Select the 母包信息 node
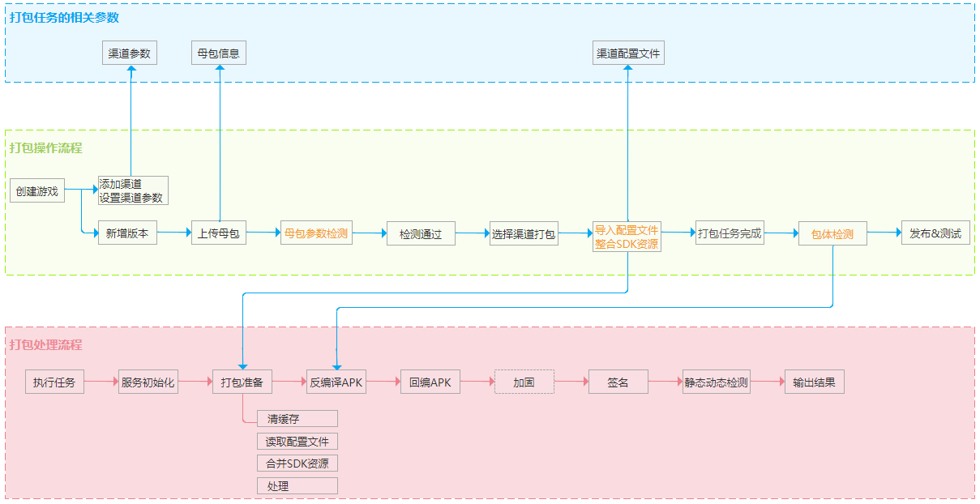 pos(218,53)
